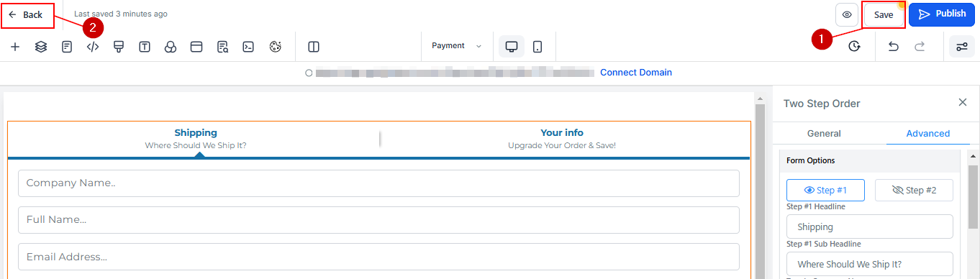Viewport: 980px width, 279px height.
Task: Toggle visibility of Step #2
Action: coord(914,190)
